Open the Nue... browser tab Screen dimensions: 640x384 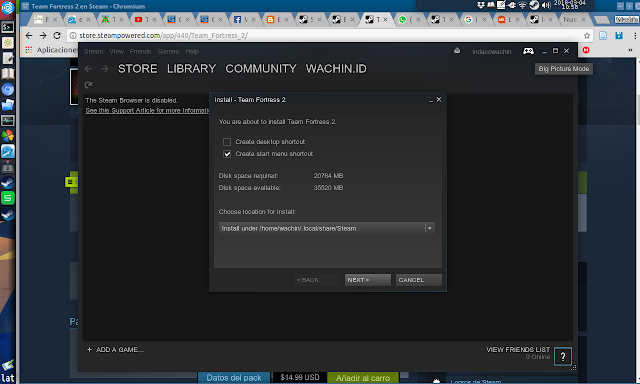pyautogui.click(x=573, y=19)
